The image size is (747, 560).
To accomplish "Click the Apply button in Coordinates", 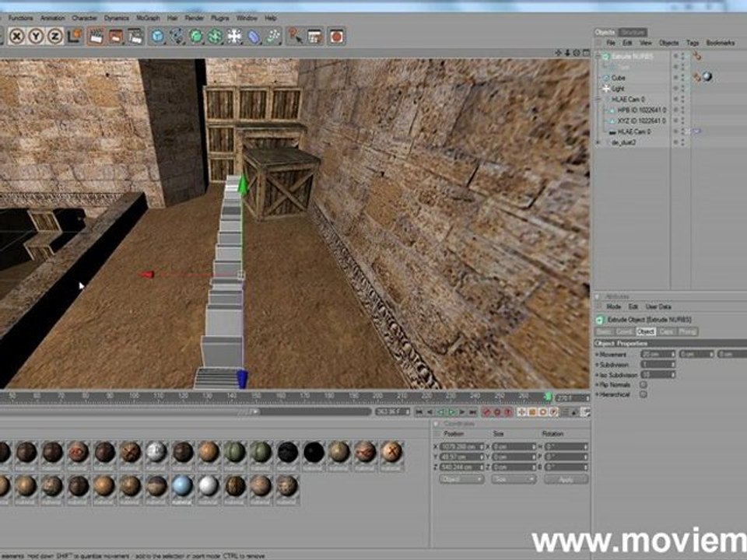I will (566, 480).
